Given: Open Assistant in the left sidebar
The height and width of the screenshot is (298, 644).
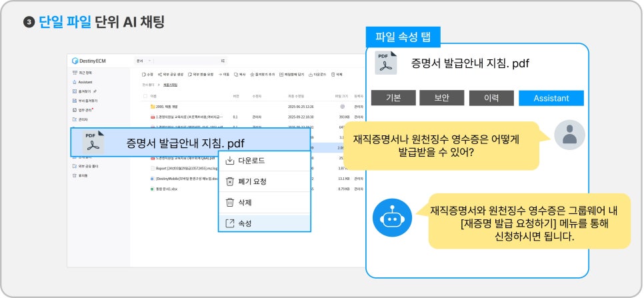Looking at the screenshot, I should (80, 82).
